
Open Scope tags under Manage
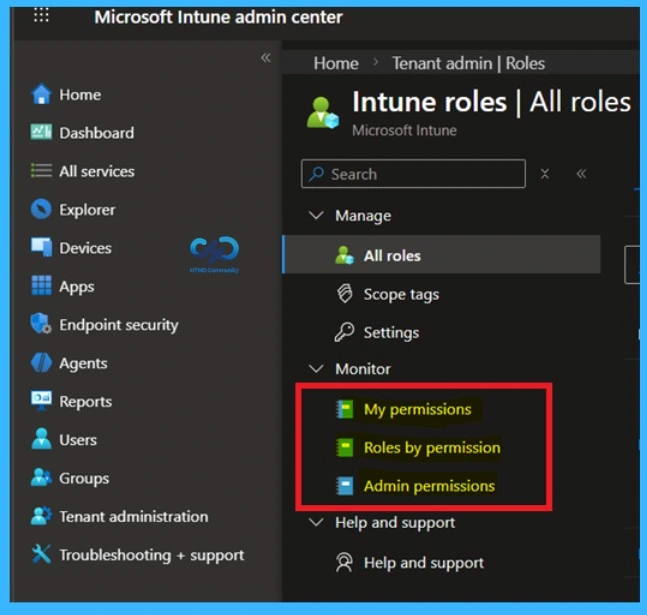coord(401,295)
